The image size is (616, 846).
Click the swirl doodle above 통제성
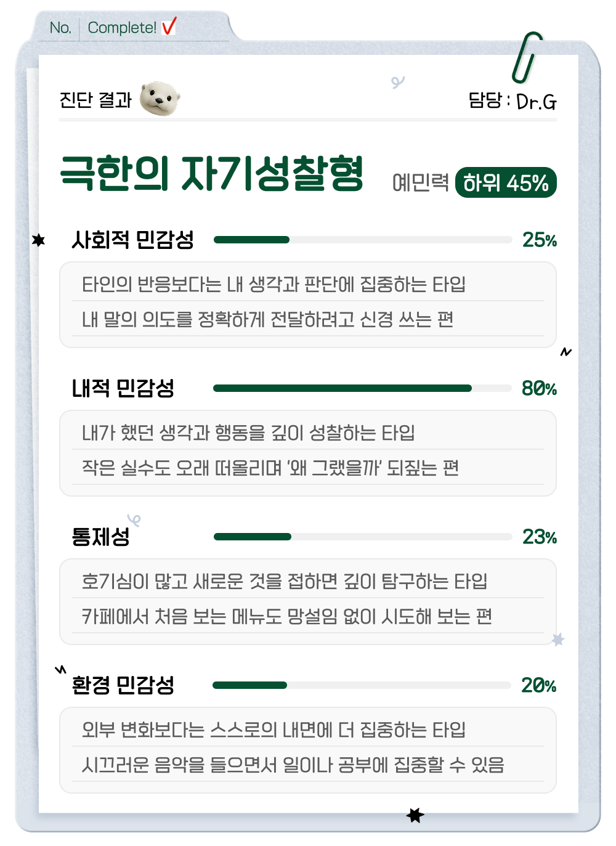134,520
